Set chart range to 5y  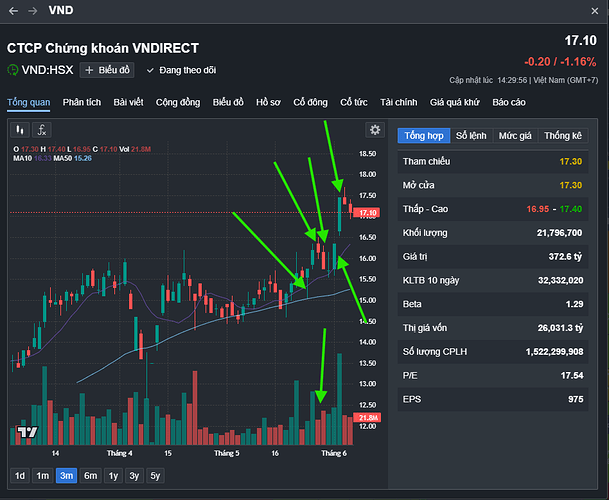[x=154, y=475]
